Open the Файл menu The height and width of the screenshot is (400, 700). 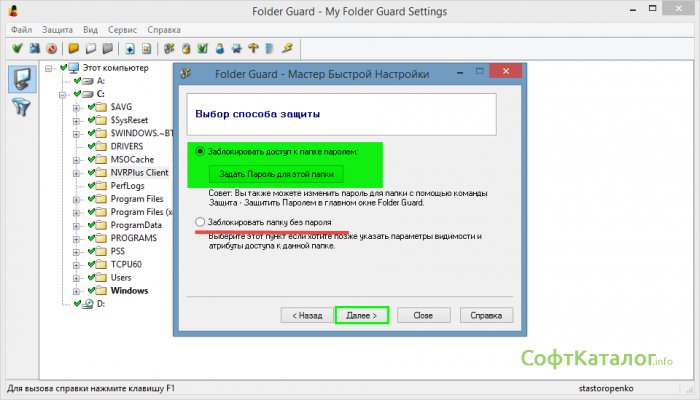click(21, 30)
